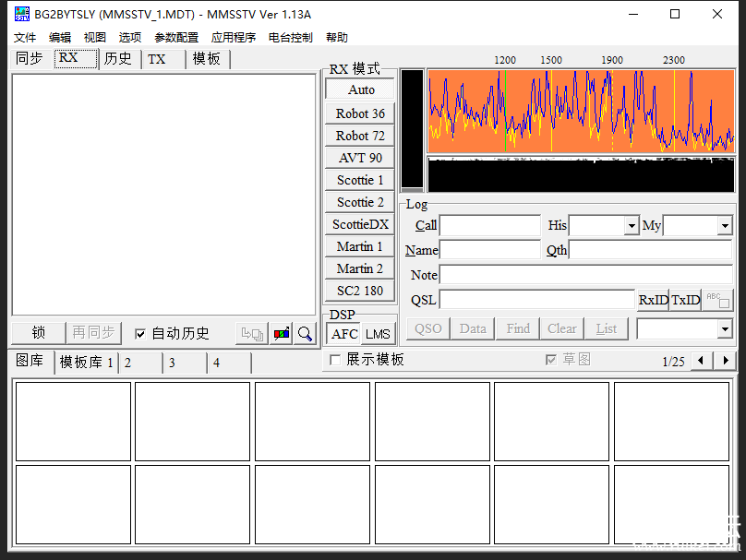The height and width of the screenshot is (560, 746).
Task: Toggle LMS filter in DSP group
Action: point(378,334)
